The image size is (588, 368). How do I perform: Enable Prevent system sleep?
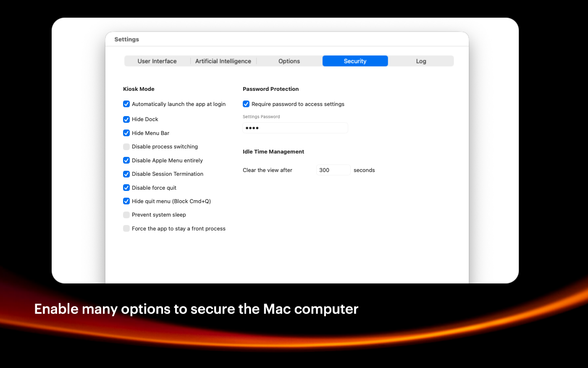click(x=126, y=215)
